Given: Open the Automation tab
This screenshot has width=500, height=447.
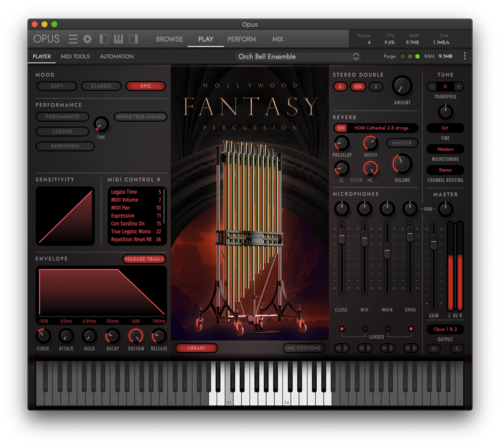Looking at the screenshot, I should point(117,56).
